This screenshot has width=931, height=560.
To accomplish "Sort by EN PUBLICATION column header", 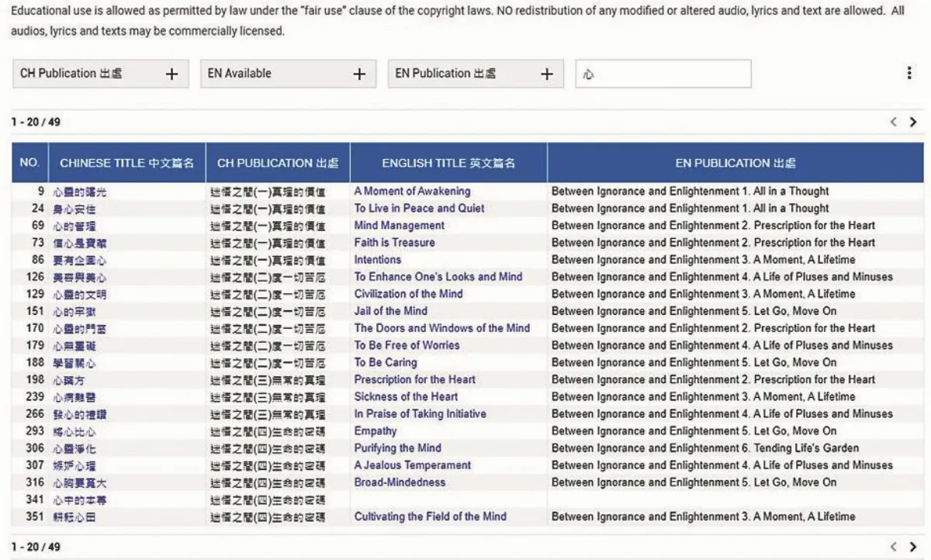I will (735, 163).
